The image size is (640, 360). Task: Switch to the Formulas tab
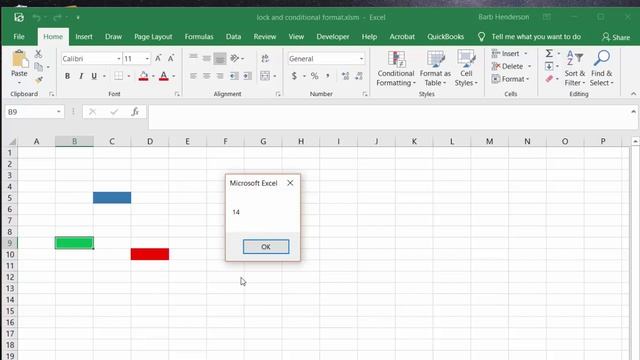coord(199,37)
